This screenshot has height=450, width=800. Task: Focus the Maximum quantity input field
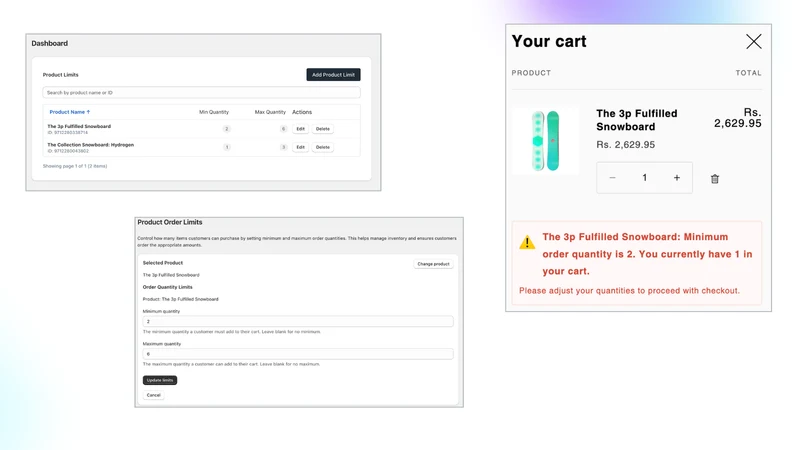[x=298, y=354]
